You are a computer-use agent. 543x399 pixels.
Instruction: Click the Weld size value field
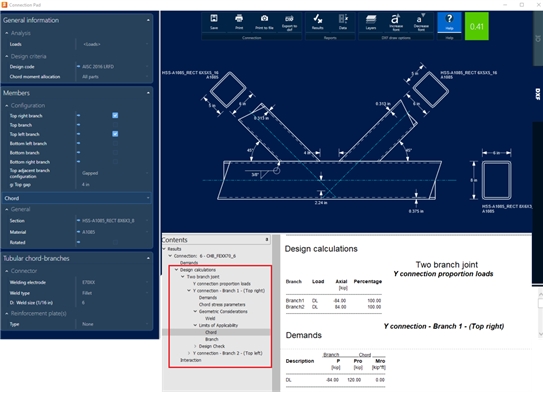115,303
